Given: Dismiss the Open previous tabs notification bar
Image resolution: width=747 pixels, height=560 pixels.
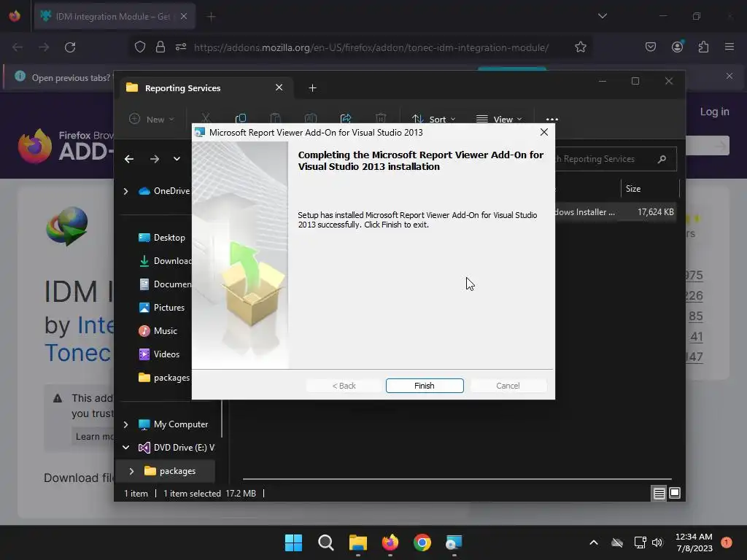Looking at the screenshot, I should coord(729,76).
